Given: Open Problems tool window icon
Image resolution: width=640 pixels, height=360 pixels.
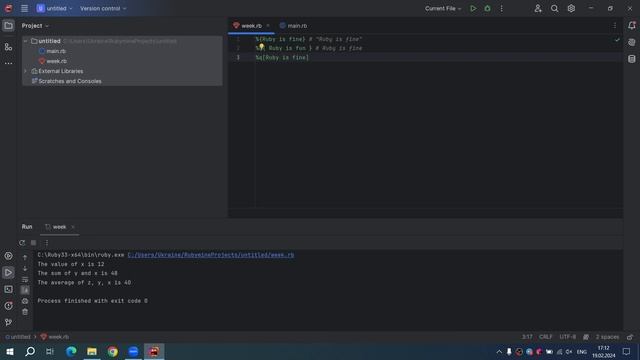Looking at the screenshot, I should [8, 306].
